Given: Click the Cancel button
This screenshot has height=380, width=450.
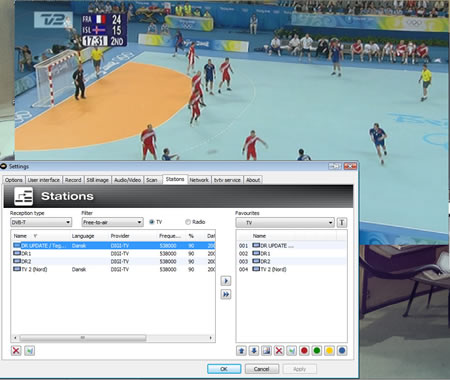Looking at the screenshot, I should coord(262,369).
